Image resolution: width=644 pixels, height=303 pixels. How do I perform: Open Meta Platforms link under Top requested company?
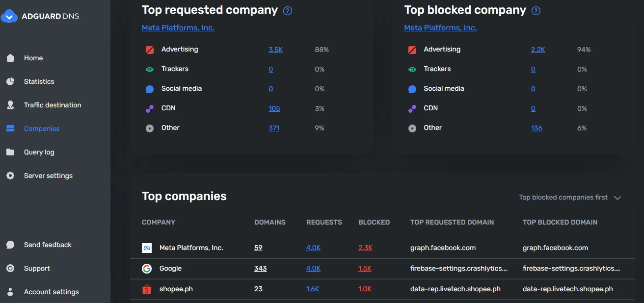[x=178, y=28]
